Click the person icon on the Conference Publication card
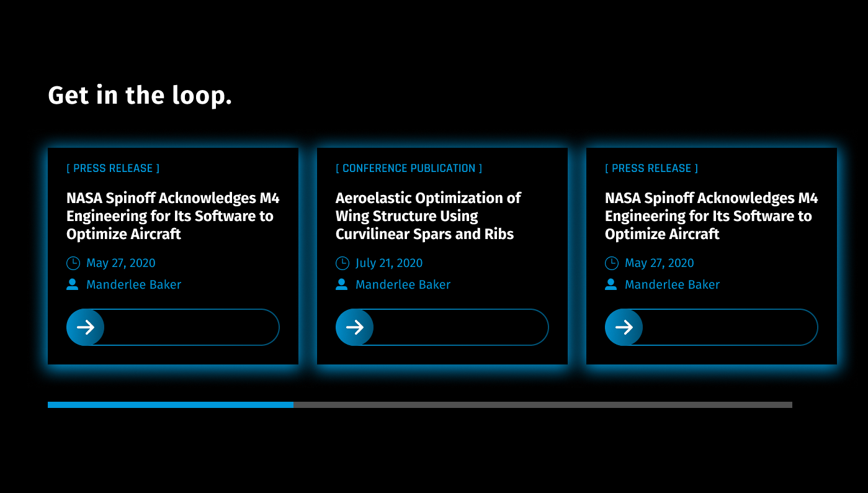Screen dimensions: 868x493 342,284
